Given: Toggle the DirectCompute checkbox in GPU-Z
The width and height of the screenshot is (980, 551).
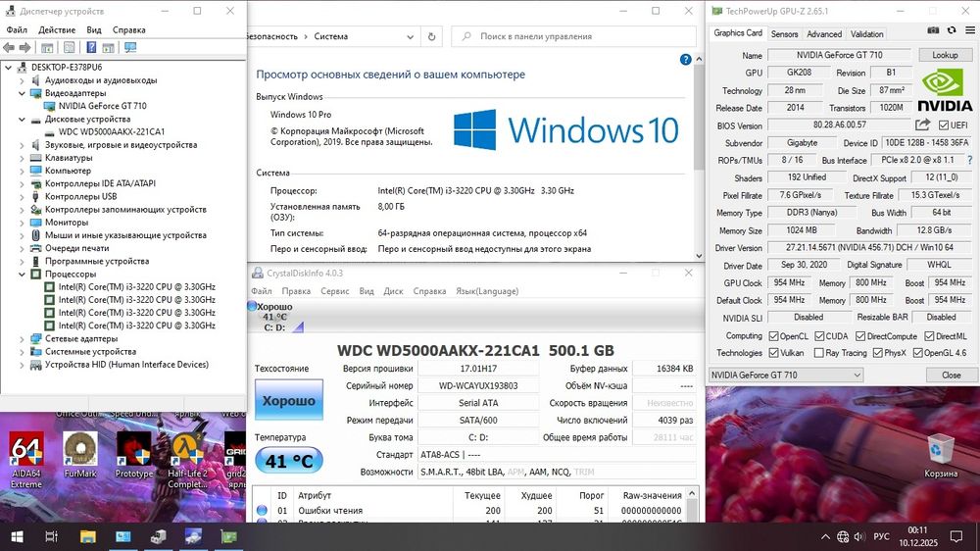Looking at the screenshot, I should (860, 336).
